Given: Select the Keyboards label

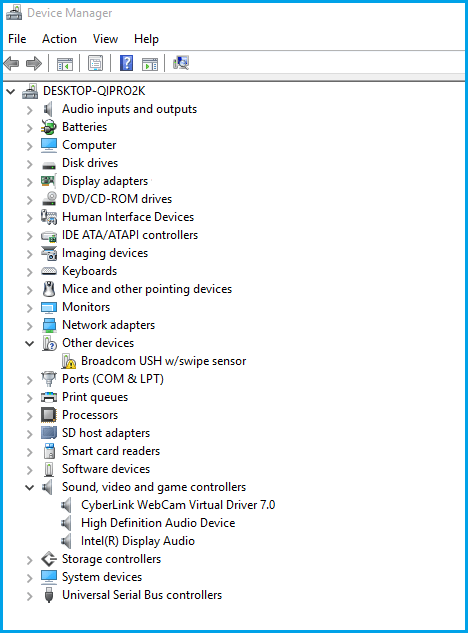Looking at the screenshot, I should coord(90,271).
